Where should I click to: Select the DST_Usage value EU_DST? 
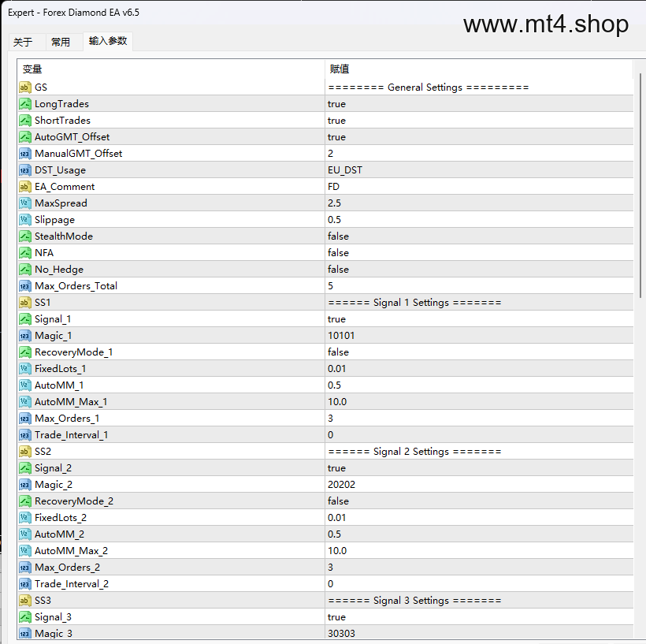[345, 169]
